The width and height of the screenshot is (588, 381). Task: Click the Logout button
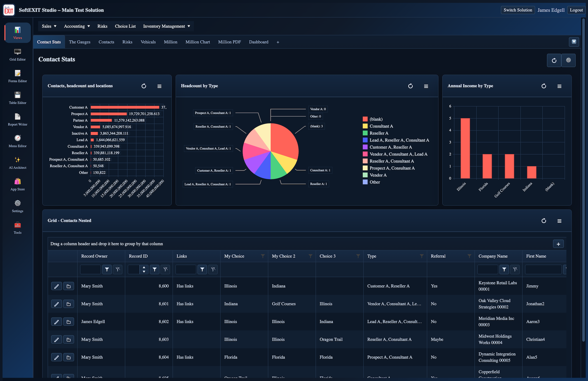coord(576,10)
